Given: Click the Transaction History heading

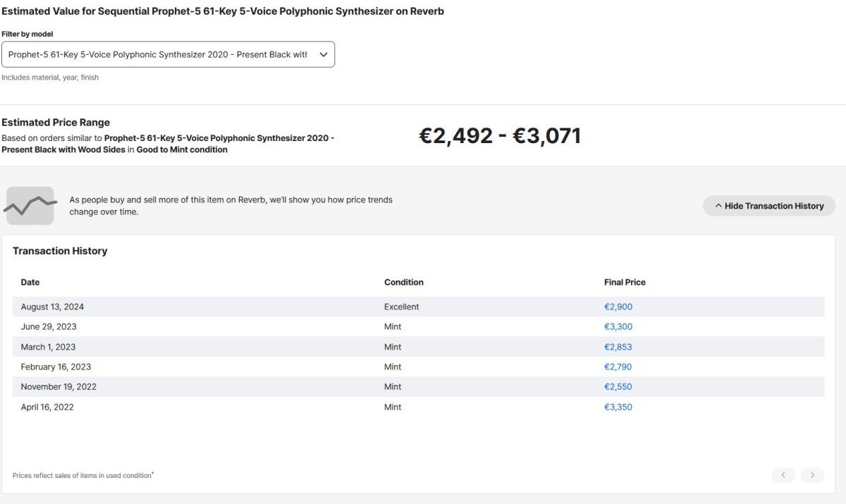Looking at the screenshot, I should coord(60,251).
